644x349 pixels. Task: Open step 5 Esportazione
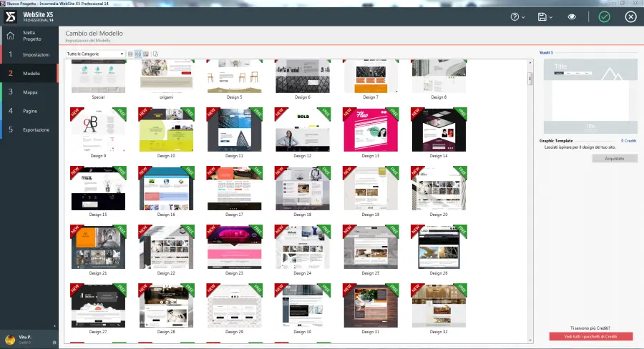coord(30,129)
